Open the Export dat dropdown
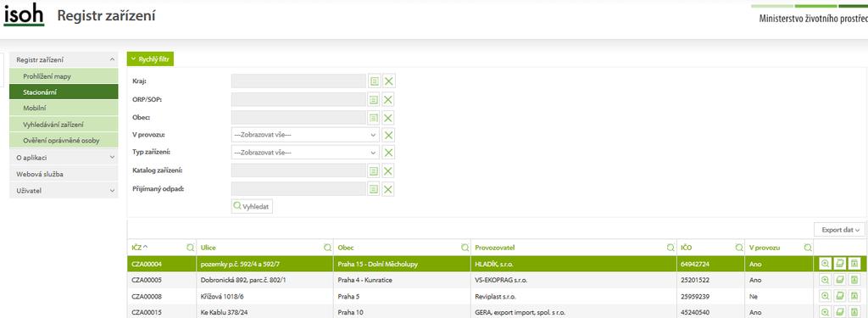The image size is (868, 318). pyautogui.click(x=839, y=229)
